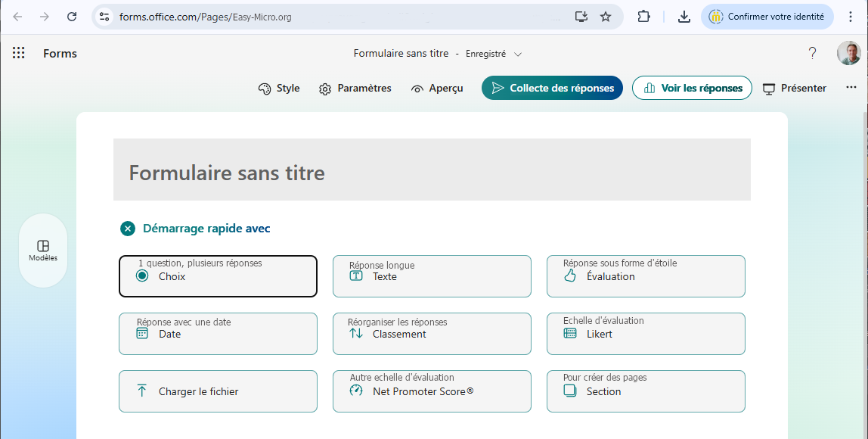
Task: Click the Formulaire sans titre heading field
Action: pyautogui.click(x=227, y=173)
